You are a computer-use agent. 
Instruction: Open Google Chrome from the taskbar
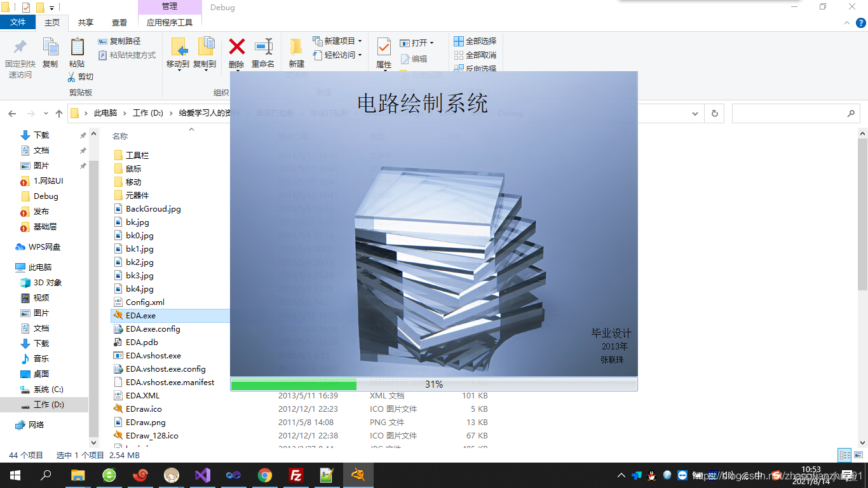[265, 475]
